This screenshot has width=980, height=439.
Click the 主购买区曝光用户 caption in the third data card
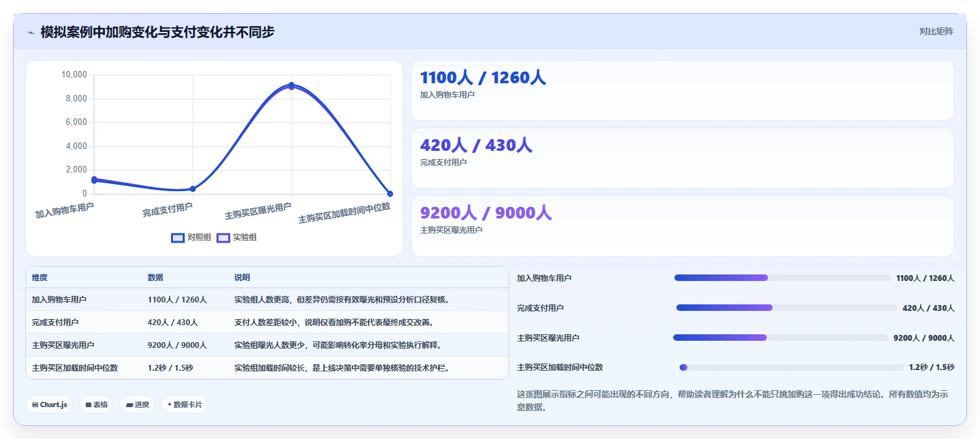click(x=451, y=230)
